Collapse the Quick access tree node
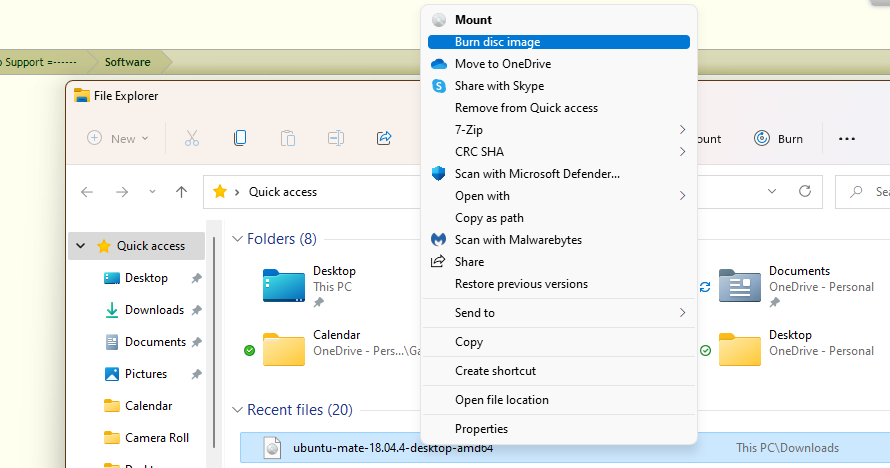This screenshot has height=468, width=890. tap(81, 246)
